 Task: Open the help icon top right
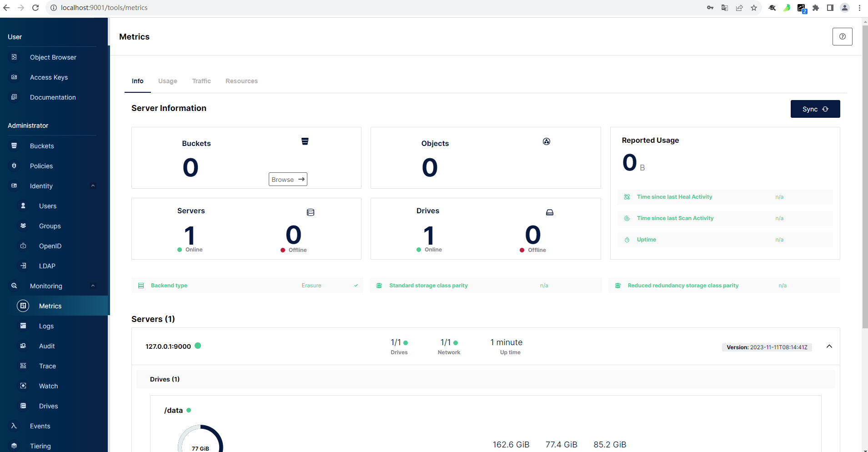click(x=842, y=36)
